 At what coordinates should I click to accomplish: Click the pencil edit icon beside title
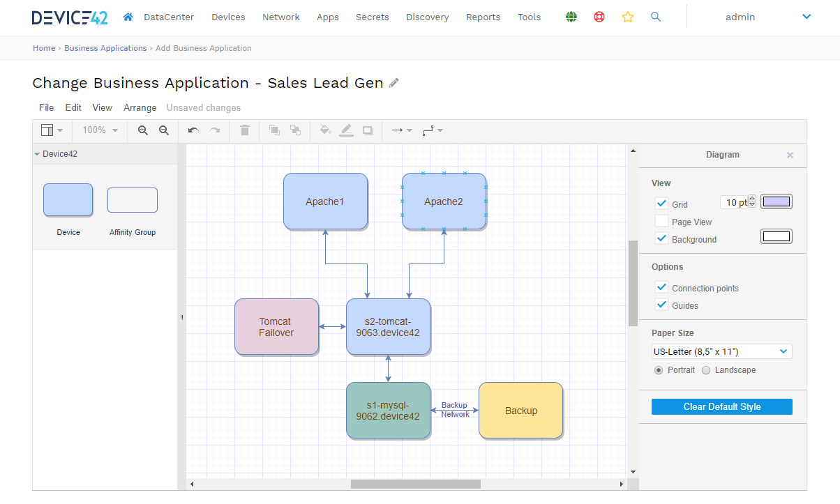[x=394, y=83]
